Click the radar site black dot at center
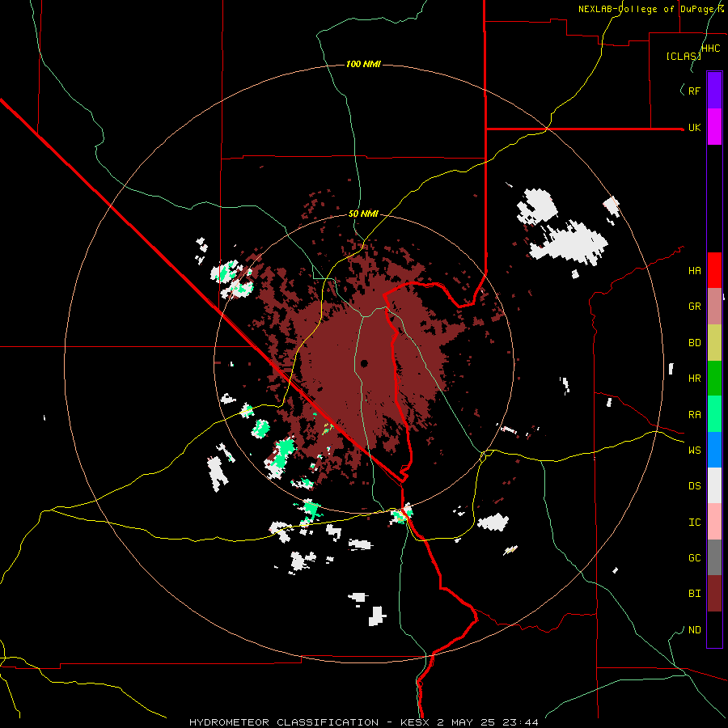Viewport: 728px width, 728px height. (364, 363)
